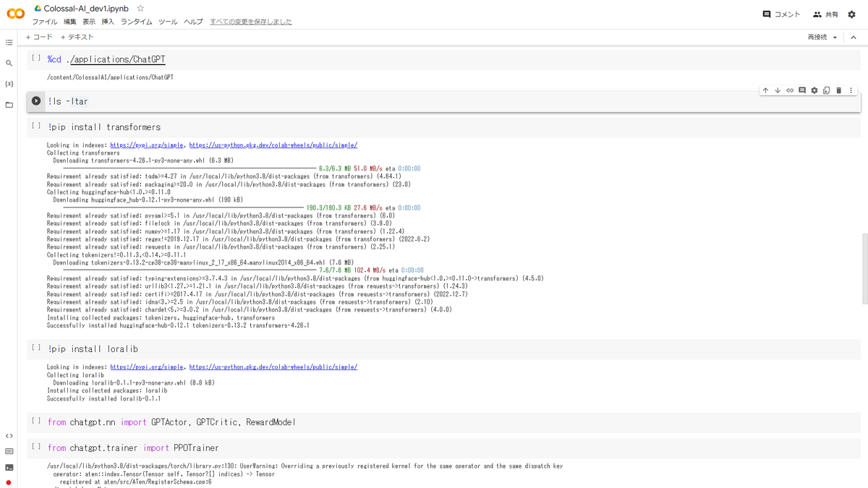Image resolution: width=868 pixels, height=488 pixels.
Task: Run the !ls -ltar cell
Action: coord(36,101)
